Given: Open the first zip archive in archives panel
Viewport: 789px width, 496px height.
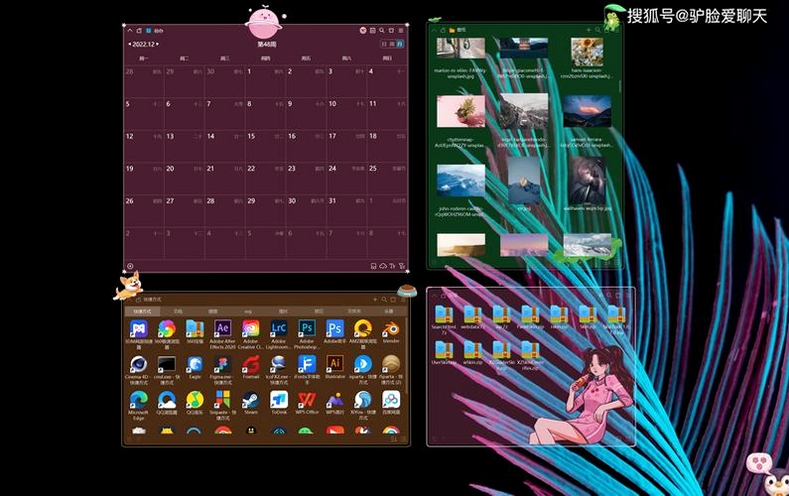Looking at the screenshot, I should (x=444, y=314).
